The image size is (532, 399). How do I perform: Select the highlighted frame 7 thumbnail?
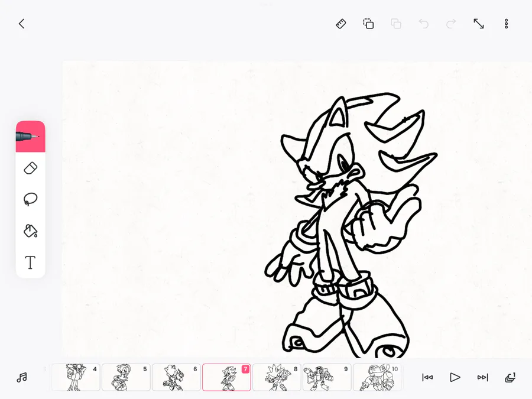pyautogui.click(x=226, y=377)
